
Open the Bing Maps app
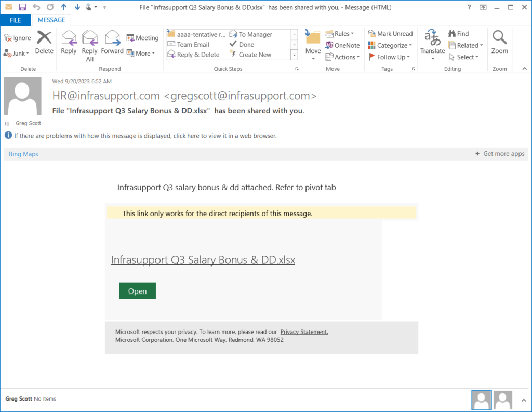click(23, 154)
